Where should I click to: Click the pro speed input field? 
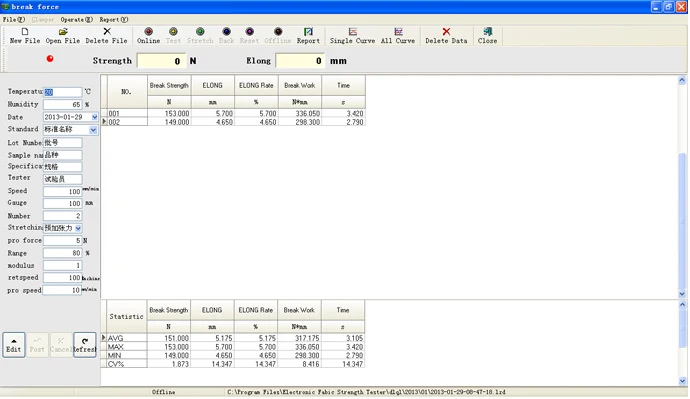coord(62,290)
